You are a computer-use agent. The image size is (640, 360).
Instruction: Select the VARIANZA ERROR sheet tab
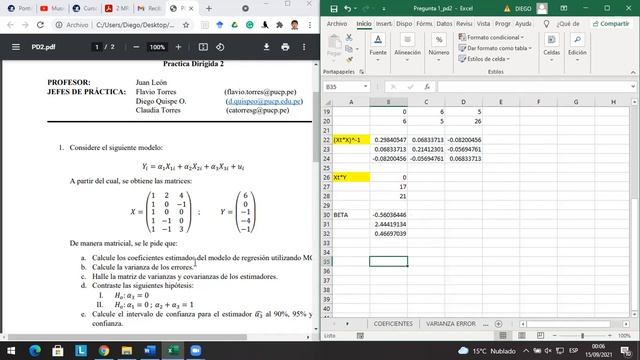coord(451,324)
